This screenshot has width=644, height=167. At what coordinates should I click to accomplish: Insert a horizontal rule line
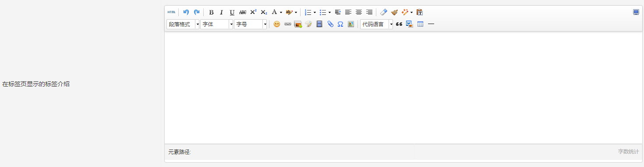tap(431, 24)
